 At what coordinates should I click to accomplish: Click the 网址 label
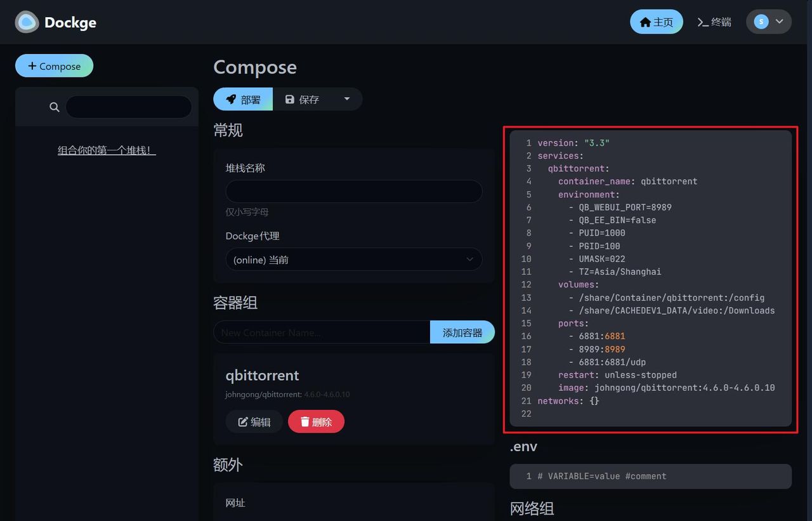tap(235, 503)
